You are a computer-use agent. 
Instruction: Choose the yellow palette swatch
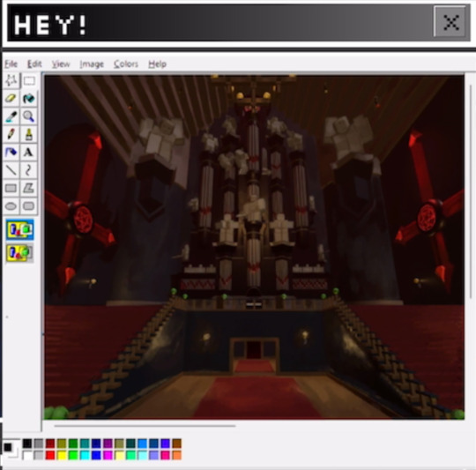[x=62, y=455]
